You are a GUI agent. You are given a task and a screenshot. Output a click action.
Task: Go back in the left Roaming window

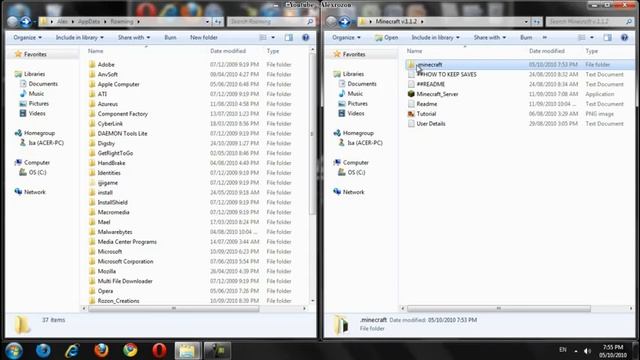[13, 21]
